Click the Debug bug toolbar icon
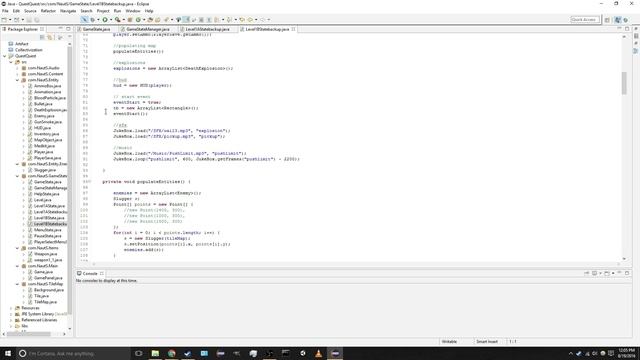 coord(93,20)
